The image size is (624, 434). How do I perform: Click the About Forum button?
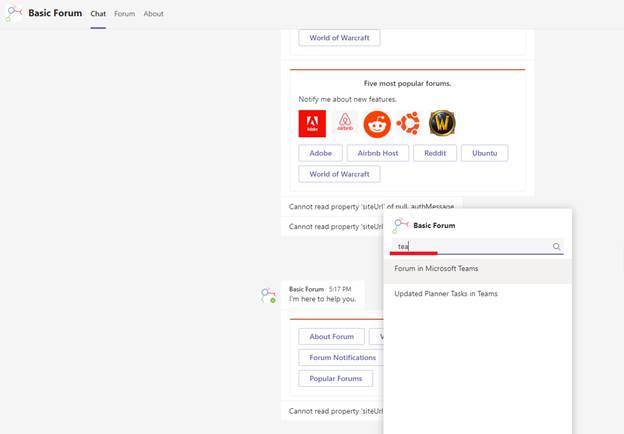pos(332,337)
